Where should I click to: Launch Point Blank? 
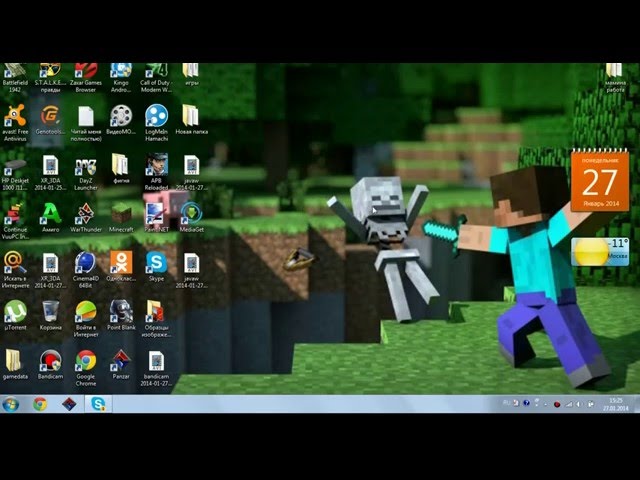pos(121,315)
